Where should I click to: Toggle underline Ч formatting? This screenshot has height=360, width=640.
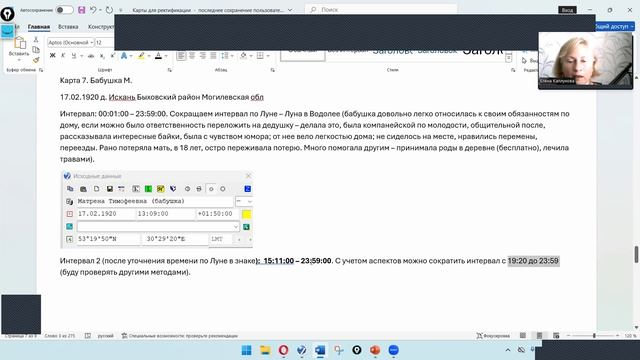click(73, 56)
